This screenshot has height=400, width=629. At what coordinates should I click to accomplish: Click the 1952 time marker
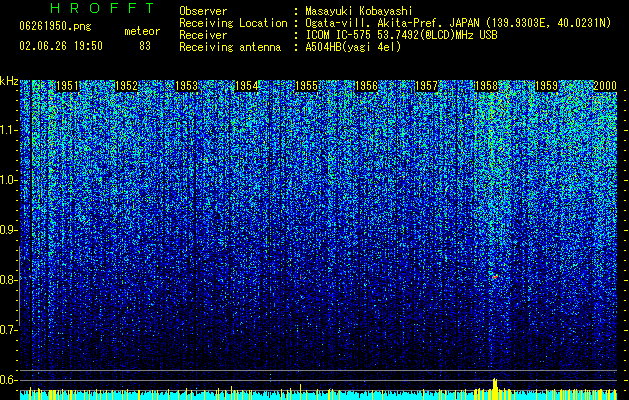pos(127,86)
